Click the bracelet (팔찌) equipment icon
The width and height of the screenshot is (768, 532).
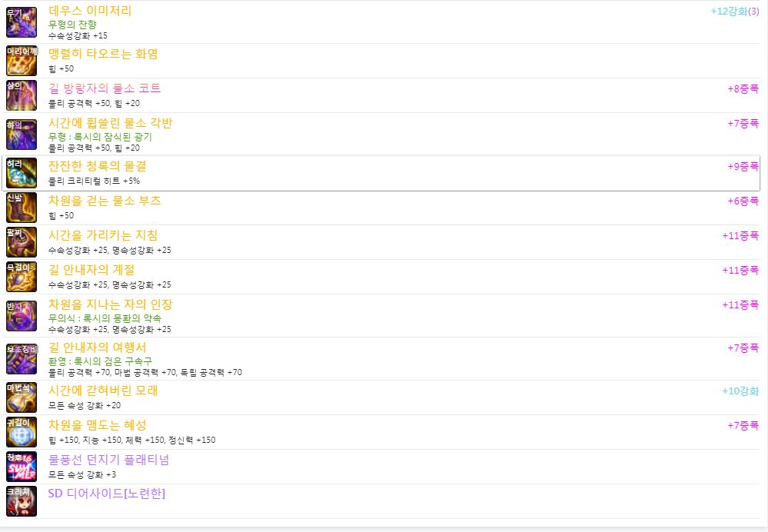pyautogui.click(x=22, y=242)
